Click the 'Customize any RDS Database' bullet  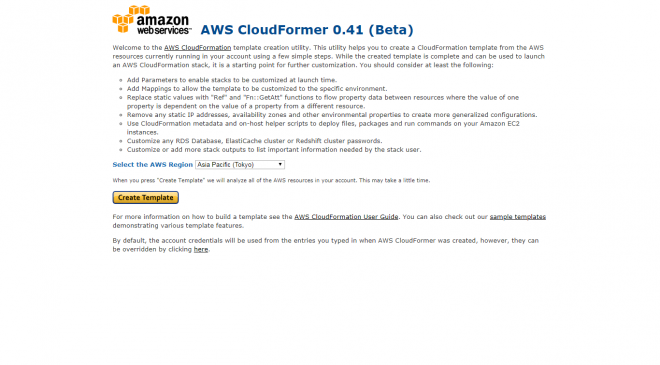(x=254, y=141)
